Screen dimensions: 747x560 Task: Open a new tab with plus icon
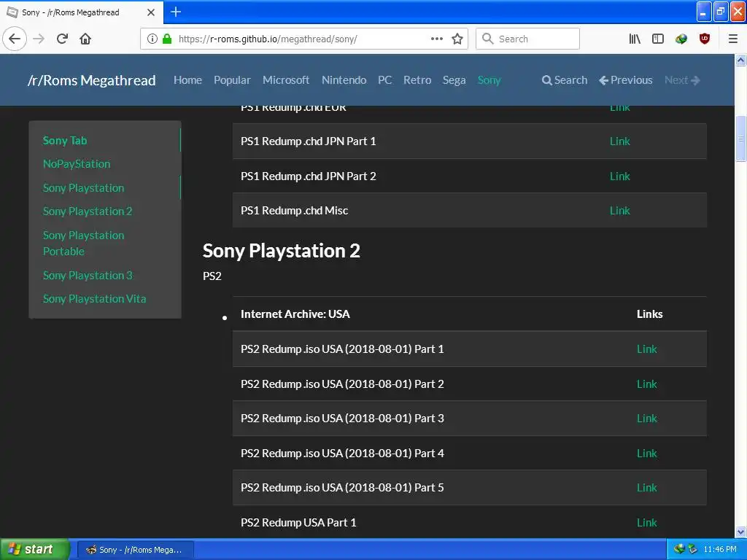[176, 12]
